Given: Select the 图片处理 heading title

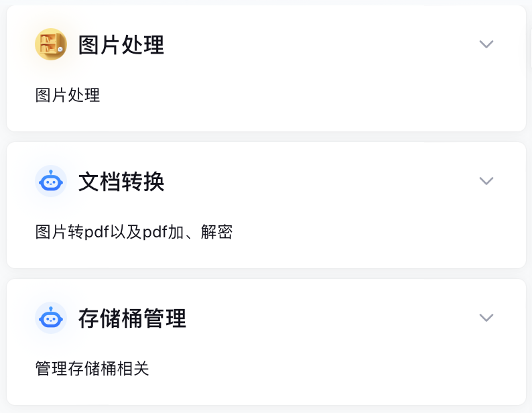Looking at the screenshot, I should tap(121, 45).
